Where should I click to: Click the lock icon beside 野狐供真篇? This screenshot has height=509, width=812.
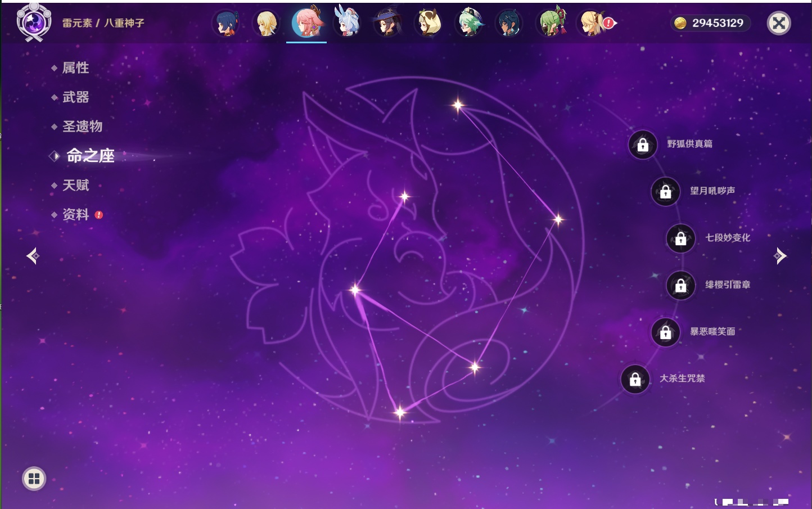tap(643, 145)
